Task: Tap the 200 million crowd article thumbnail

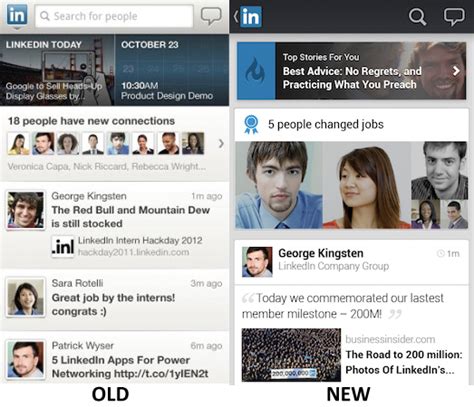Action: pos(291,355)
